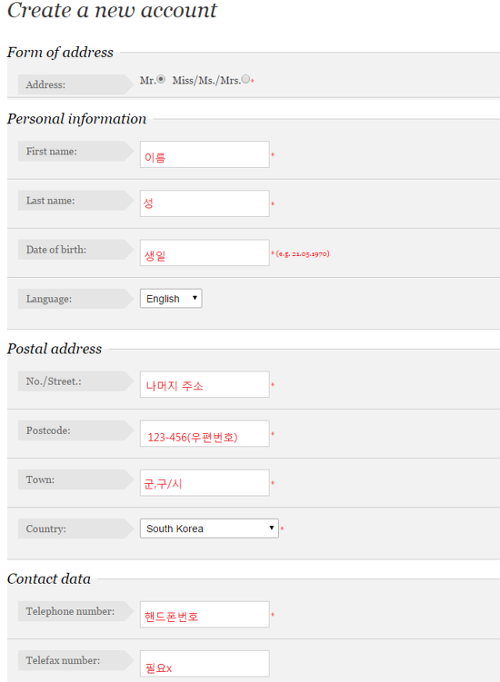500x682 pixels.
Task: Open the Language dropdown showing English
Action: (171, 298)
